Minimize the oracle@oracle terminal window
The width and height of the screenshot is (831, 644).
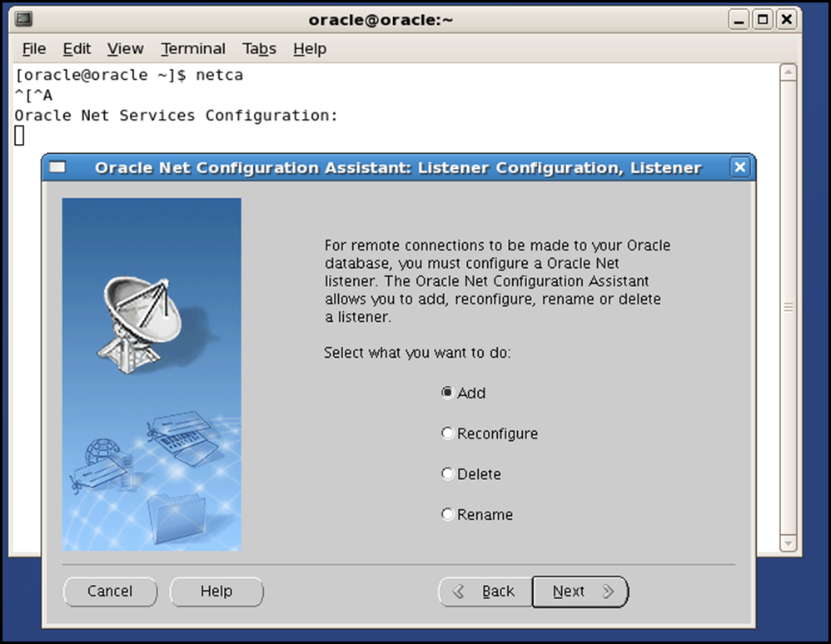739,20
